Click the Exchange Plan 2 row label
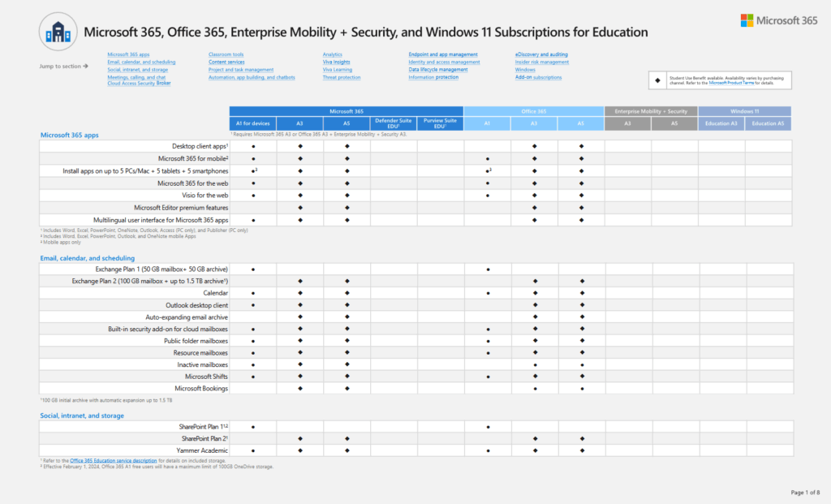Screen dimensions: 831x504 click(150, 282)
